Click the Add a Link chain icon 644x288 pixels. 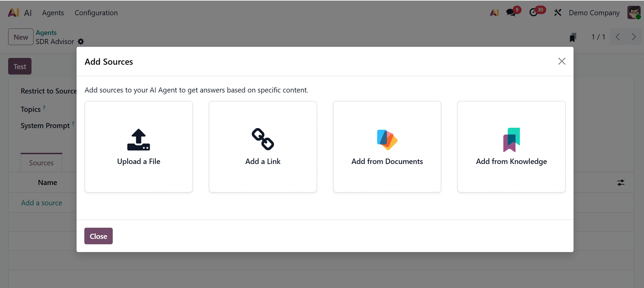pyautogui.click(x=263, y=139)
